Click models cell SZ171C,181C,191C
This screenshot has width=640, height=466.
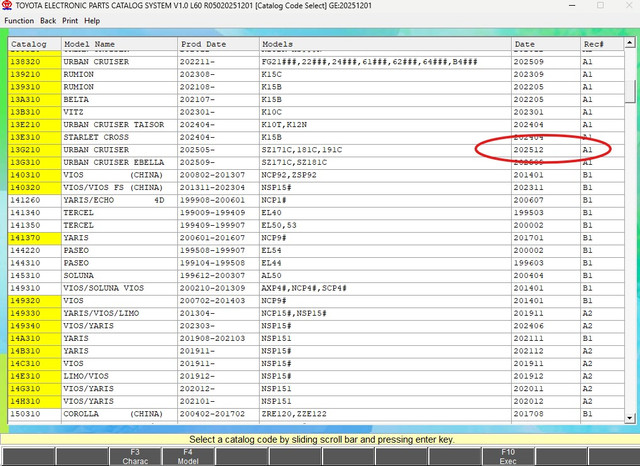point(385,150)
